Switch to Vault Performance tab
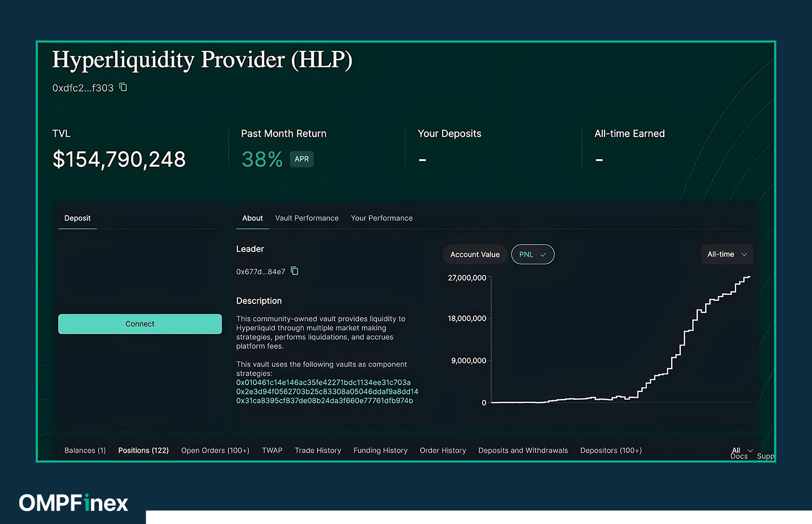The height and width of the screenshot is (524, 812). [307, 218]
